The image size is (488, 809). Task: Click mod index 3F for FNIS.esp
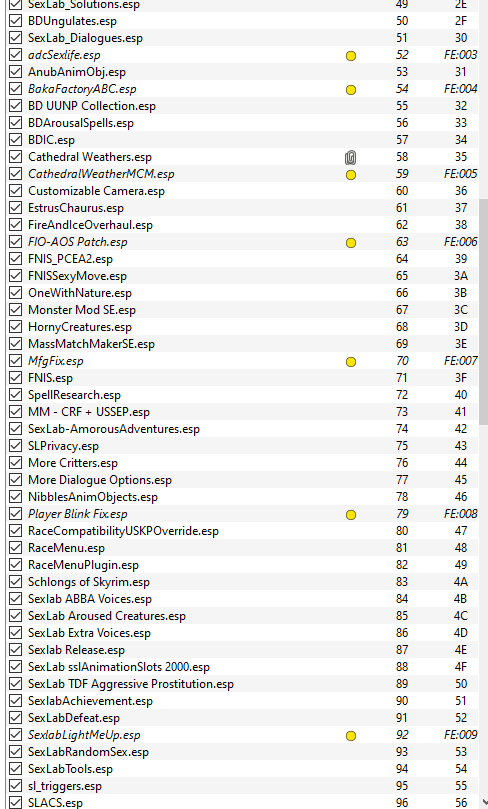click(x=461, y=378)
